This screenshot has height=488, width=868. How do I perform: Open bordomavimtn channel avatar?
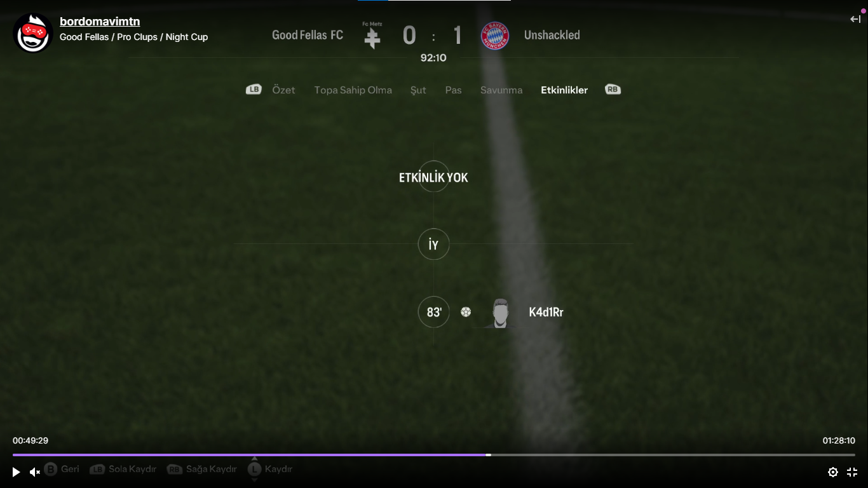pos(32,33)
